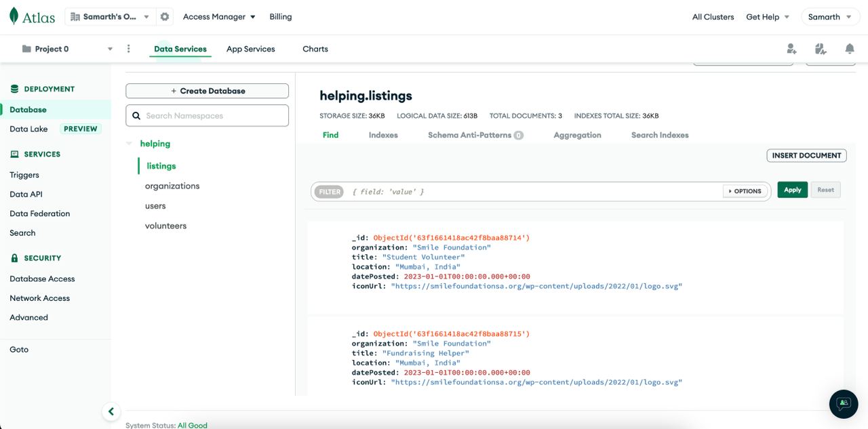Collapse the sidebar with arrow button
The width and height of the screenshot is (868, 429).
[x=111, y=411]
